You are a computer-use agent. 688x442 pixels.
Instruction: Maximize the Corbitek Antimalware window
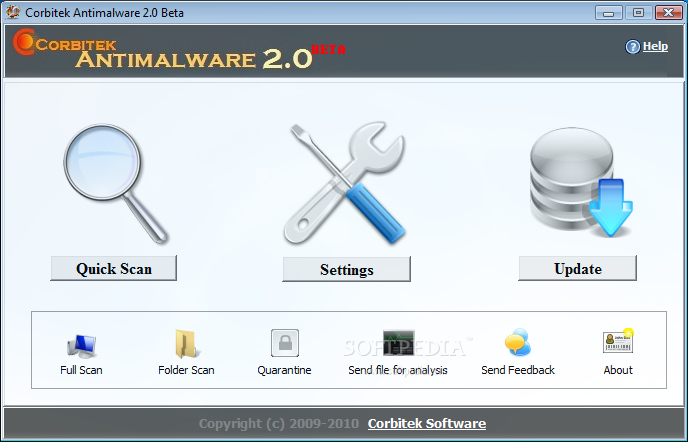[638, 13]
